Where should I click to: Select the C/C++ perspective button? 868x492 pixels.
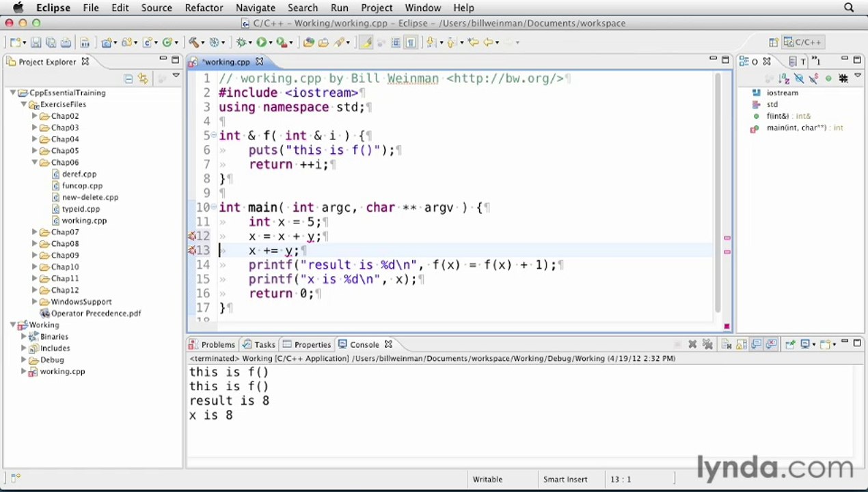(x=802, y=42)
